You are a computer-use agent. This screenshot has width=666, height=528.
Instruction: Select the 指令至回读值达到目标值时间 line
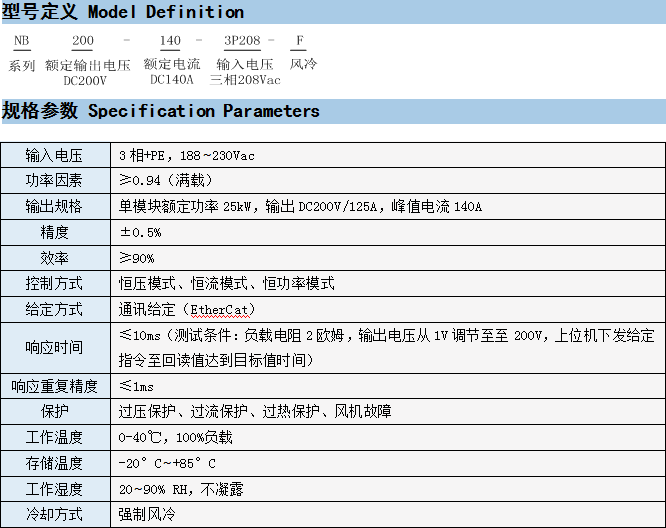click(216, 360)
